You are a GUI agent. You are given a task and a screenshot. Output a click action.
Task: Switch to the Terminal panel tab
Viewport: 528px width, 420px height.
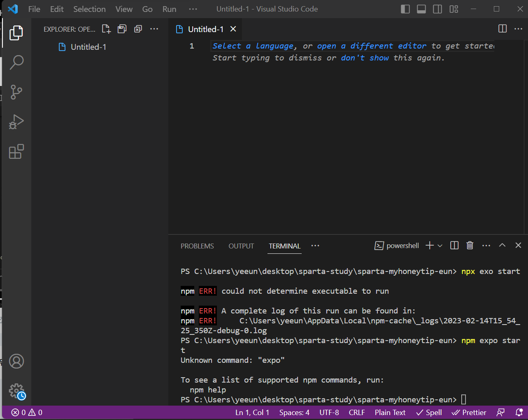click(284, 246)
